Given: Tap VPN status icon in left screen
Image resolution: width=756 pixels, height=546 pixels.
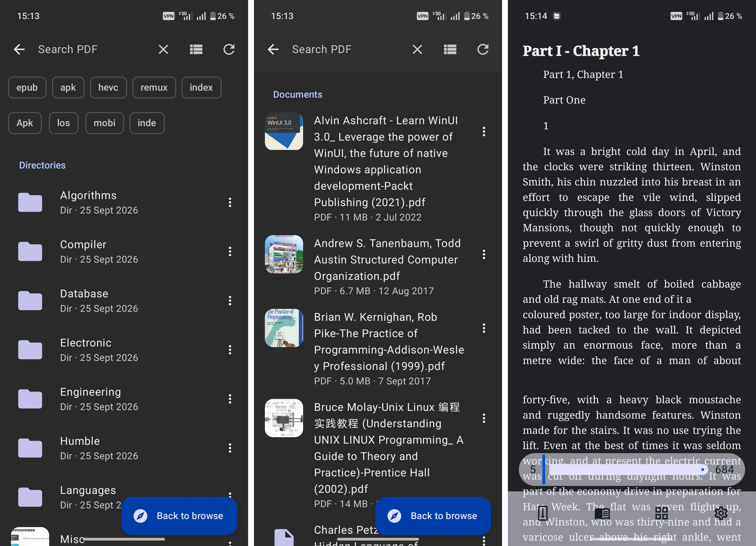Looking at the screenshot, I should pyautogui.click(x=169, y=16).
